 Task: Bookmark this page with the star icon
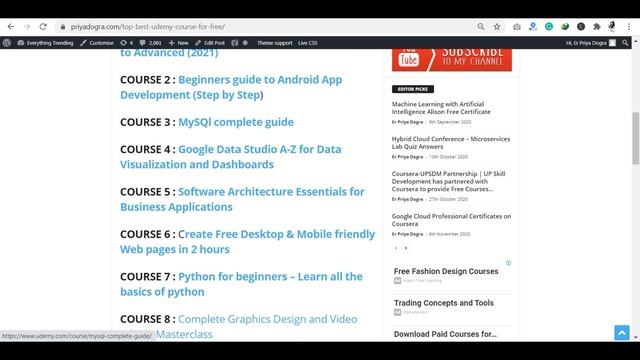coord(497,27)
